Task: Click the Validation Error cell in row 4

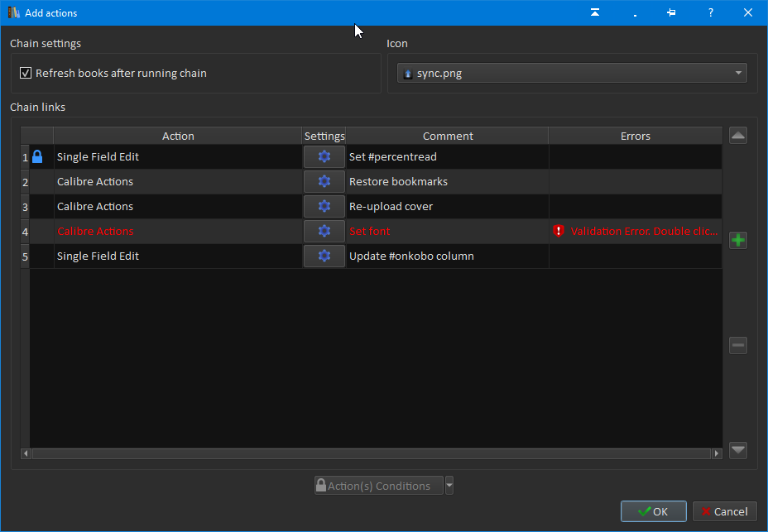Action: [x=635, y=232]
